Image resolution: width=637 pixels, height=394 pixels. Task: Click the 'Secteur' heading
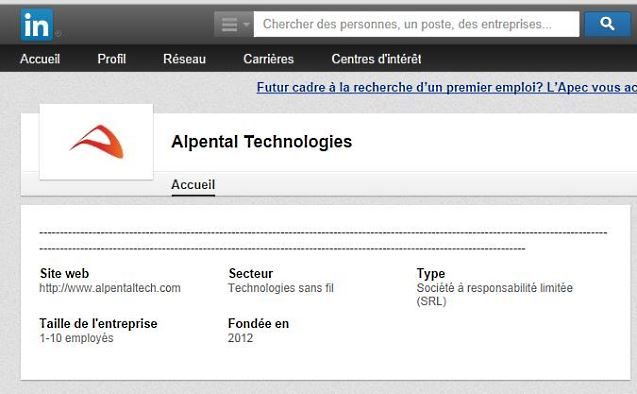pyautogui.click(x=251, y=273)
